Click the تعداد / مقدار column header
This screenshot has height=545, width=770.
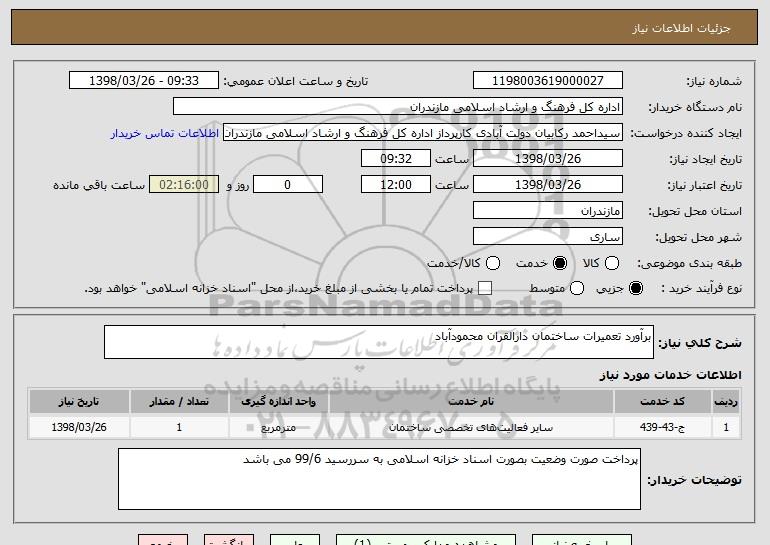(179, 402)
